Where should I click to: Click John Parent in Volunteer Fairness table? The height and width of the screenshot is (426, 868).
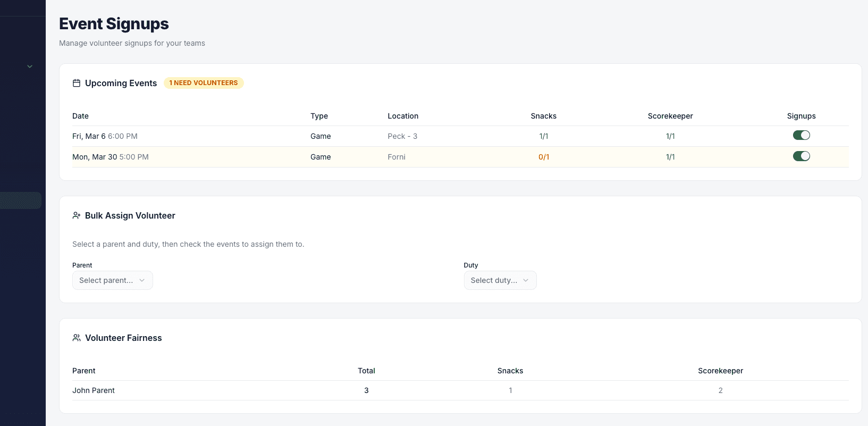pyautogui.click(x=94, y=390)
